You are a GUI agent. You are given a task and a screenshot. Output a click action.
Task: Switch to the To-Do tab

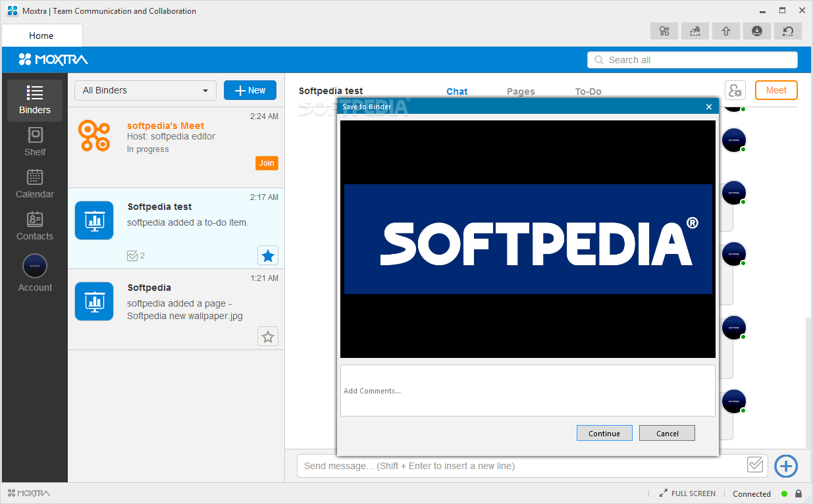[589, 91]
